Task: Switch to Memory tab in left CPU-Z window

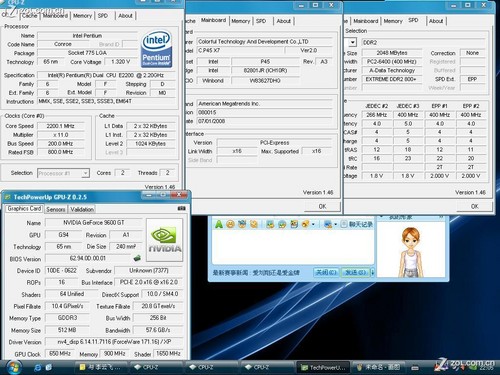Action: 82,16
